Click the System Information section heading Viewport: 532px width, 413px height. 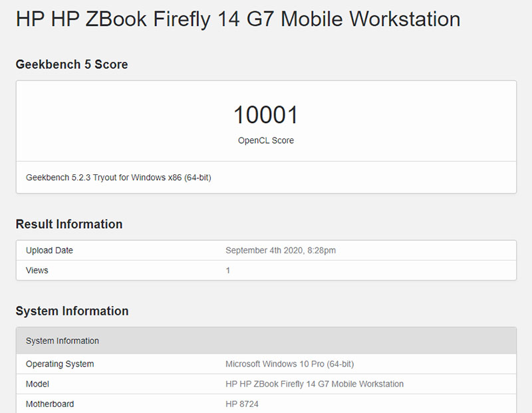[72, 311]
